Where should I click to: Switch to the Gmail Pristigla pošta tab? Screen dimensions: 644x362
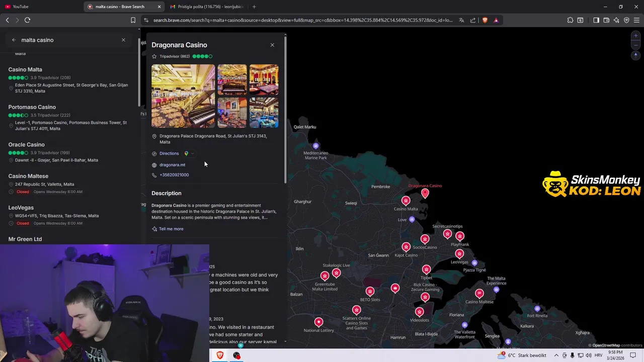point(207,7)
